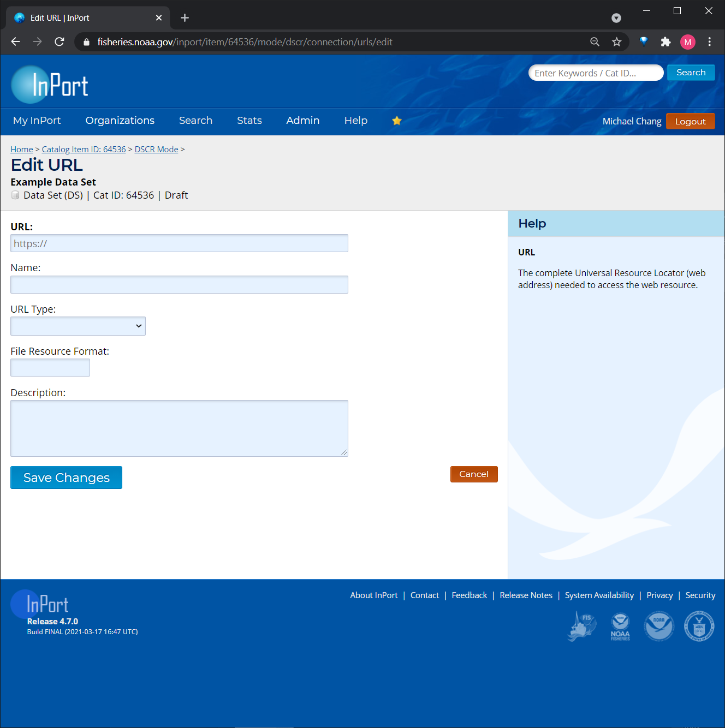Click the browser address bar URL
The width and height of the screenshot is (725, 728).
[245, 42]
